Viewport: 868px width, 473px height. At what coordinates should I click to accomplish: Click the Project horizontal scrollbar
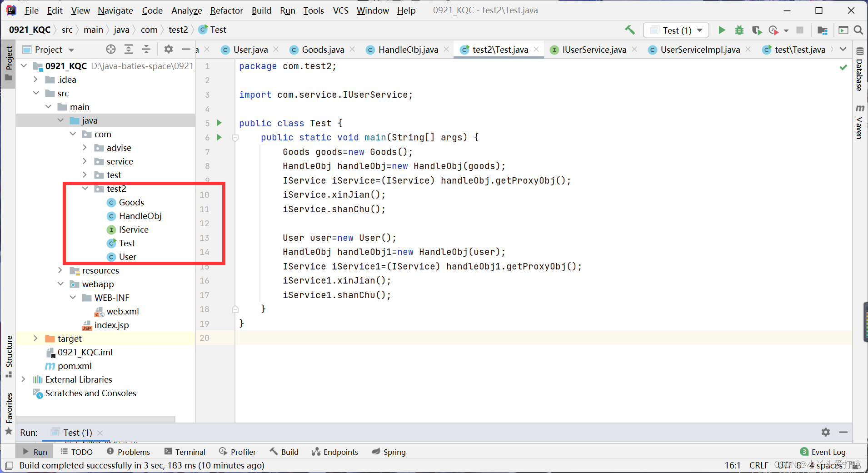(95, 419)
